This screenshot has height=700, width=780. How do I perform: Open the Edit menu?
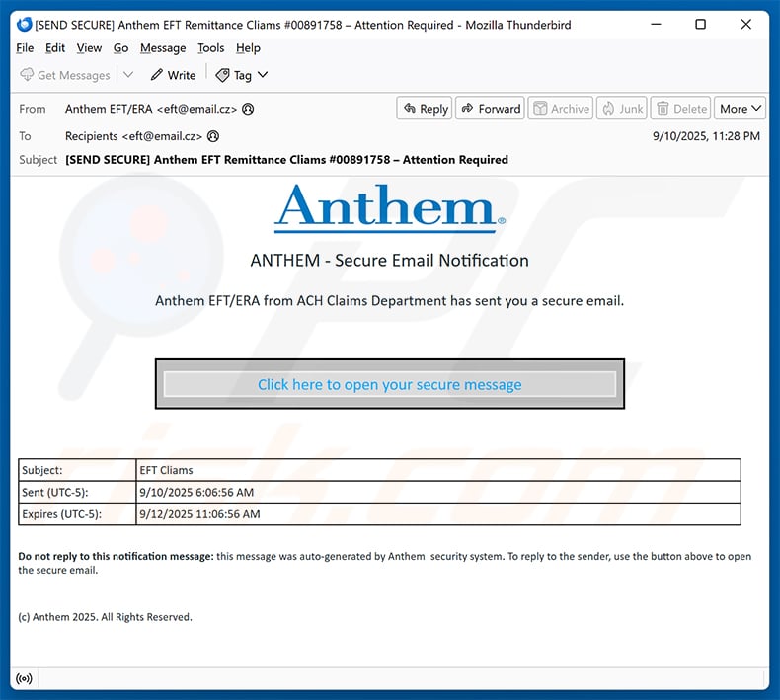[55, 48]
